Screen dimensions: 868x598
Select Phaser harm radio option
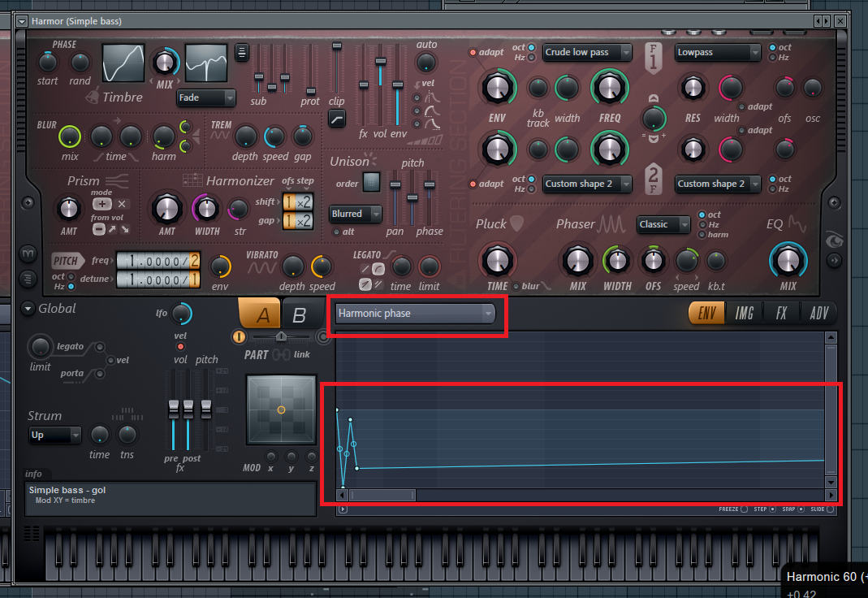[702, 235]
